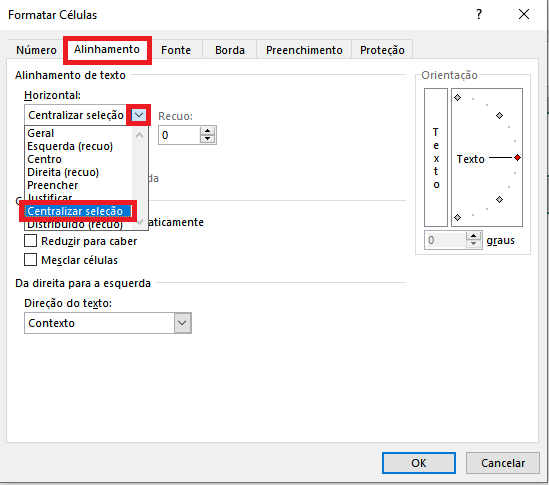The width and height of the screenshot is (549, 485).
Task: Switch to the Número tab
Action: click(x=36, y=50)
